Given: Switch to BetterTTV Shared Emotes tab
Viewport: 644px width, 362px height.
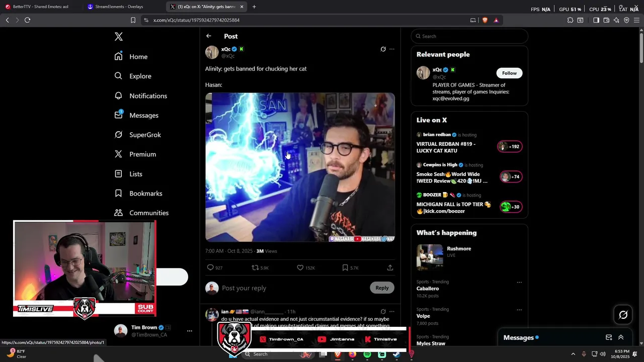Looking at the screenshot, I should pos(40,7).
